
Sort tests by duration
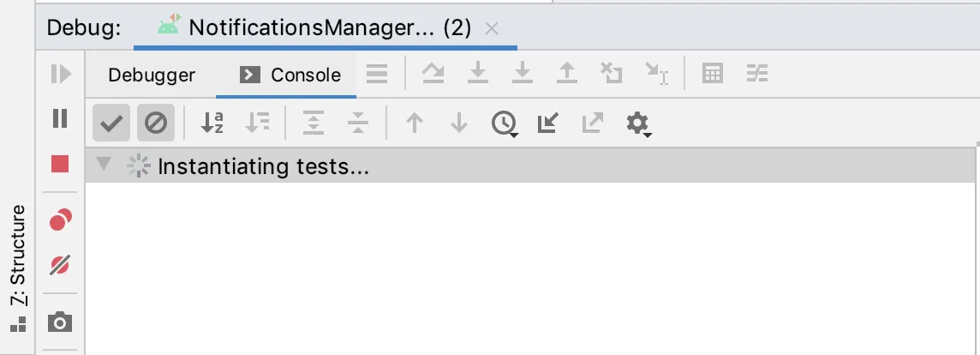pos(257,123)
